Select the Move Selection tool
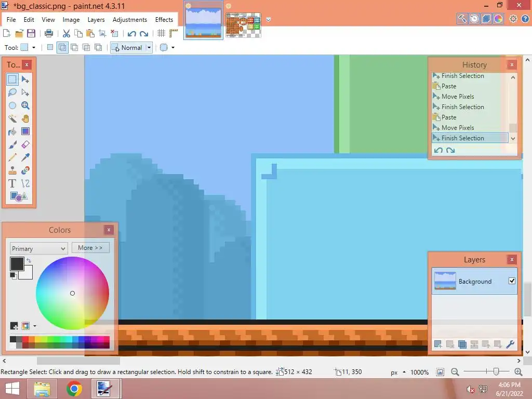 [25, 92]
